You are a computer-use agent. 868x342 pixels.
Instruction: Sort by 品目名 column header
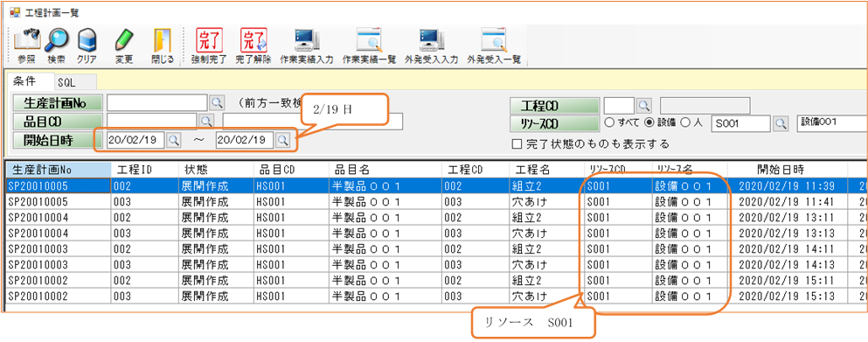[385, 169]
